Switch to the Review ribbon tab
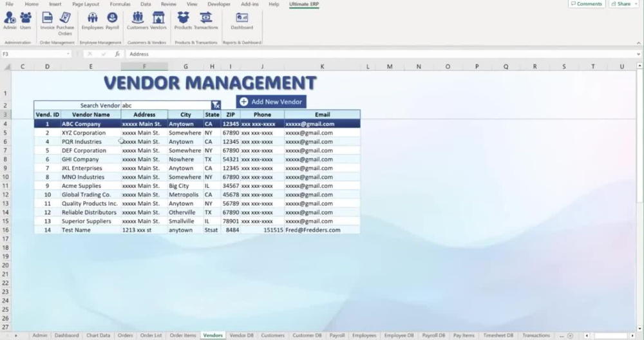The height and width of the screenshot is (340, 644). [x=168, y=4]
